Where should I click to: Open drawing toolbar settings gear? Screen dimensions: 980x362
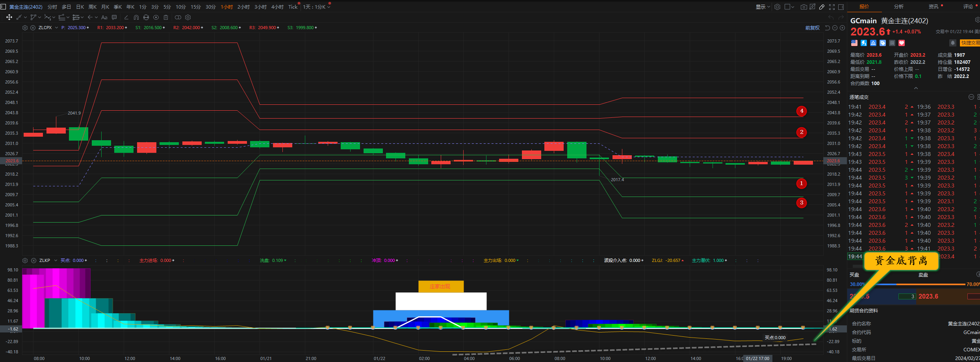coord(188,17)
